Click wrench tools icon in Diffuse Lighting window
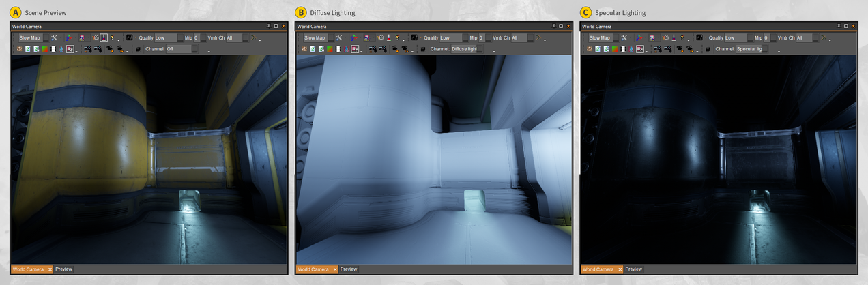The height and width of the screenshot is (285, 868). [339, 37]
